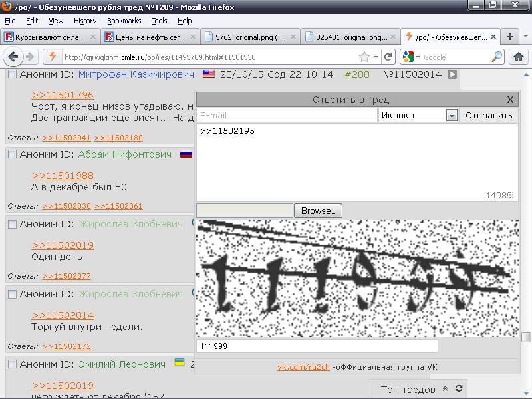This screenshot has height=399, width=532.
Task: Follow the >>11502172 answer link
Action: point(66,346)
